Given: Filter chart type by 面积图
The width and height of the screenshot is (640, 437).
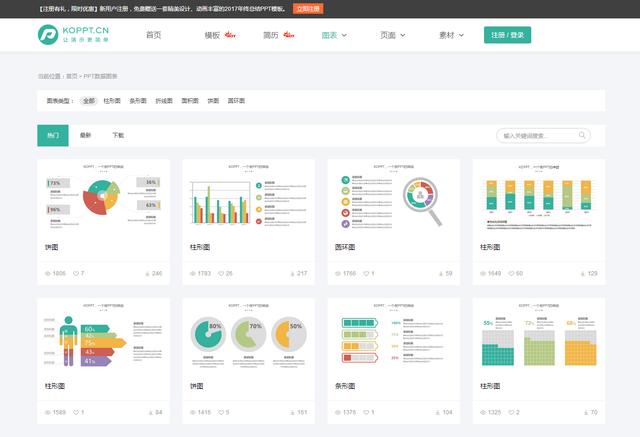Looking at the screenshot, I should point(190,101).
